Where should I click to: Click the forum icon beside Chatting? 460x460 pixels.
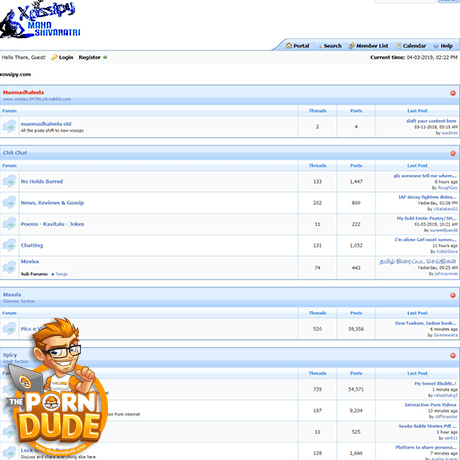coord(9,245)
